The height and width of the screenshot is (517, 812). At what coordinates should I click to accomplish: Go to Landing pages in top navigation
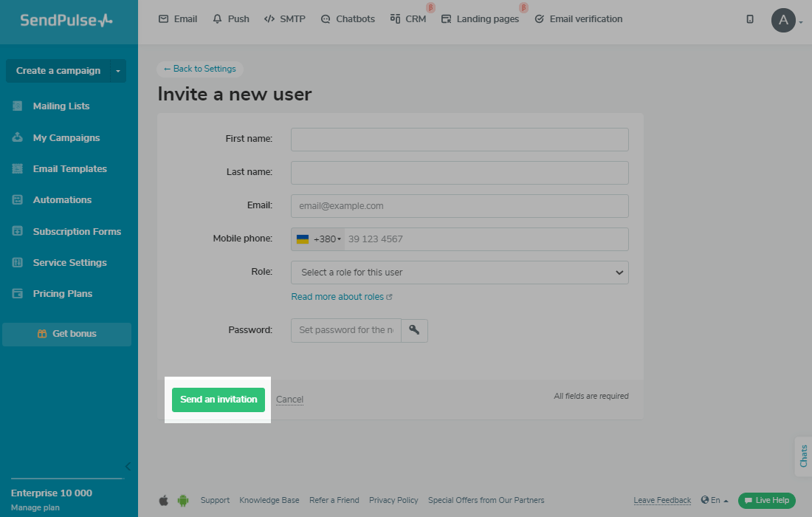pyautogui.click(x=480, y=19)
